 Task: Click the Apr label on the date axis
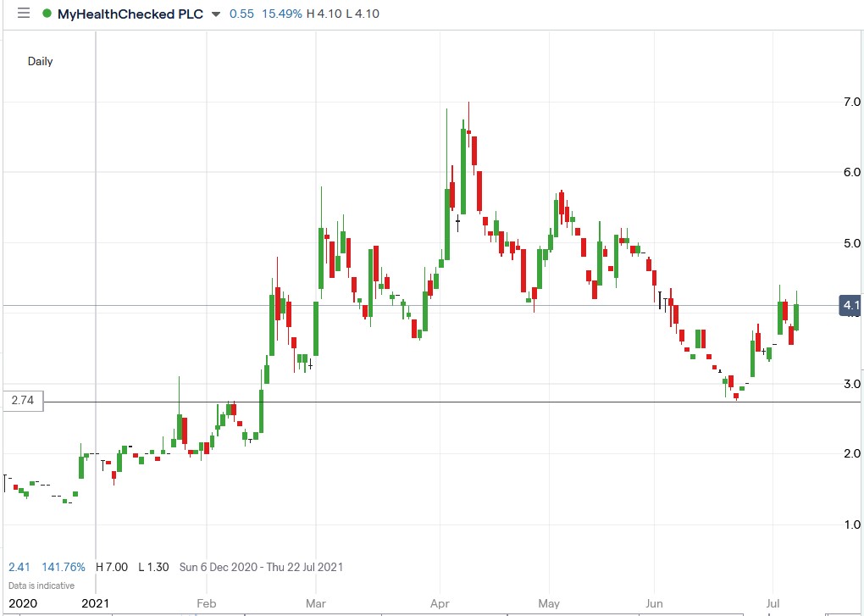pyautogui.click(x=439, y=603)
